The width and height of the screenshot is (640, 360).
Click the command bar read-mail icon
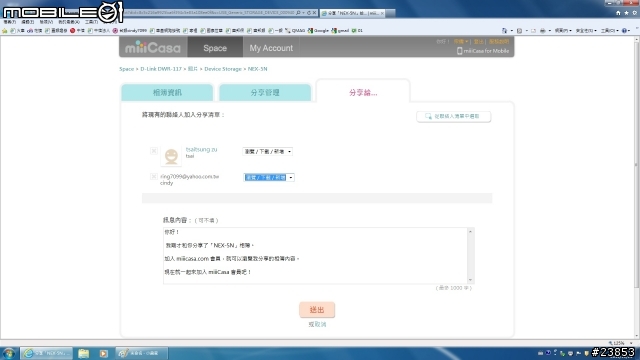(x=533, y=31)
